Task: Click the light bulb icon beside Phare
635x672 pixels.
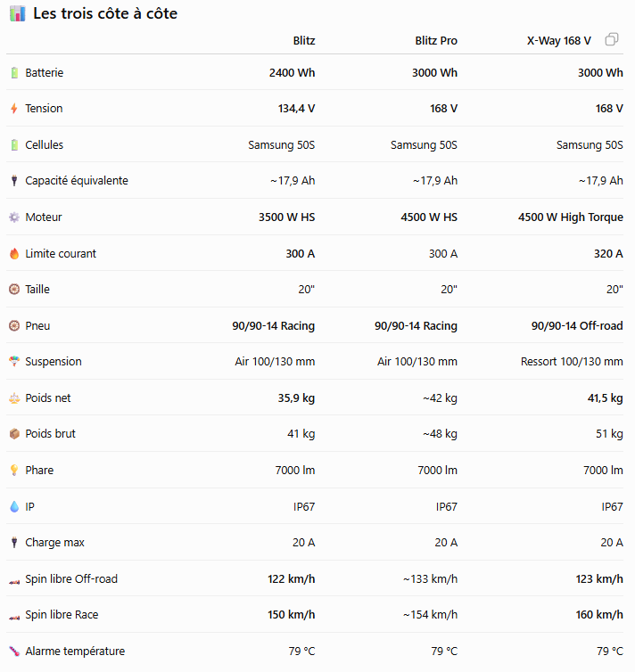Action: pyautogui.click(x=14, y=471)
